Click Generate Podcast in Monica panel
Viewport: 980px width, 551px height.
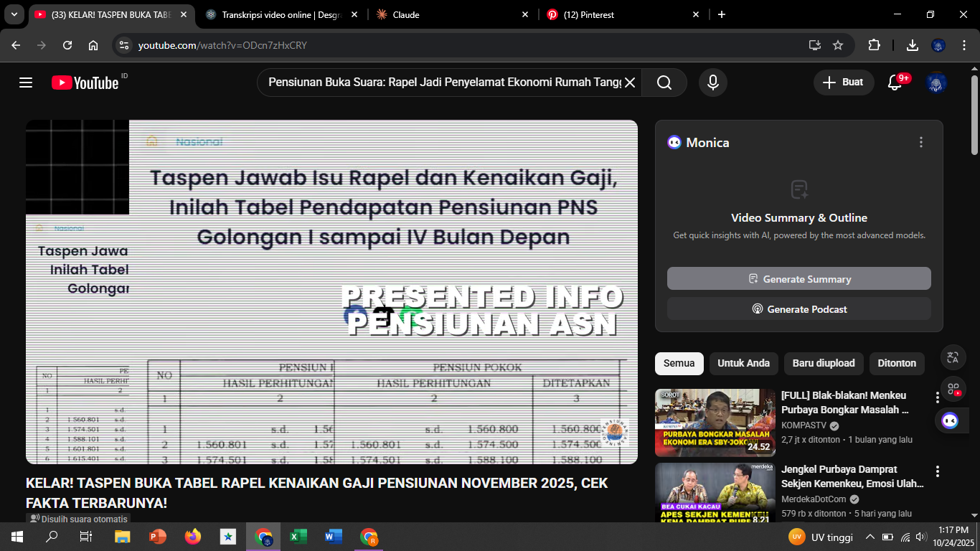(x=799, y=309)
